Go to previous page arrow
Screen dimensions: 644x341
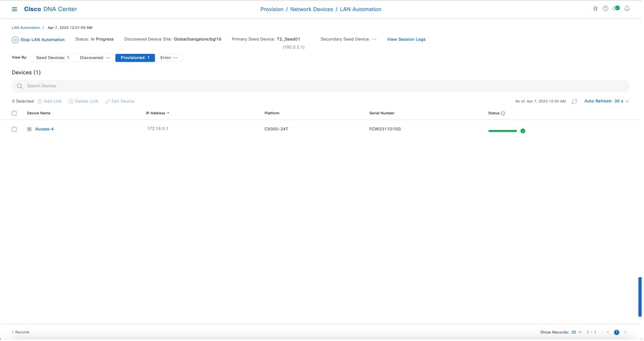pos(610,333)
